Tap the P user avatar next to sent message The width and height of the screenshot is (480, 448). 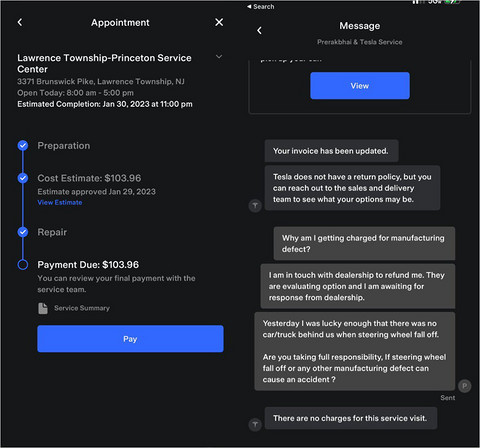pos(464,386)
